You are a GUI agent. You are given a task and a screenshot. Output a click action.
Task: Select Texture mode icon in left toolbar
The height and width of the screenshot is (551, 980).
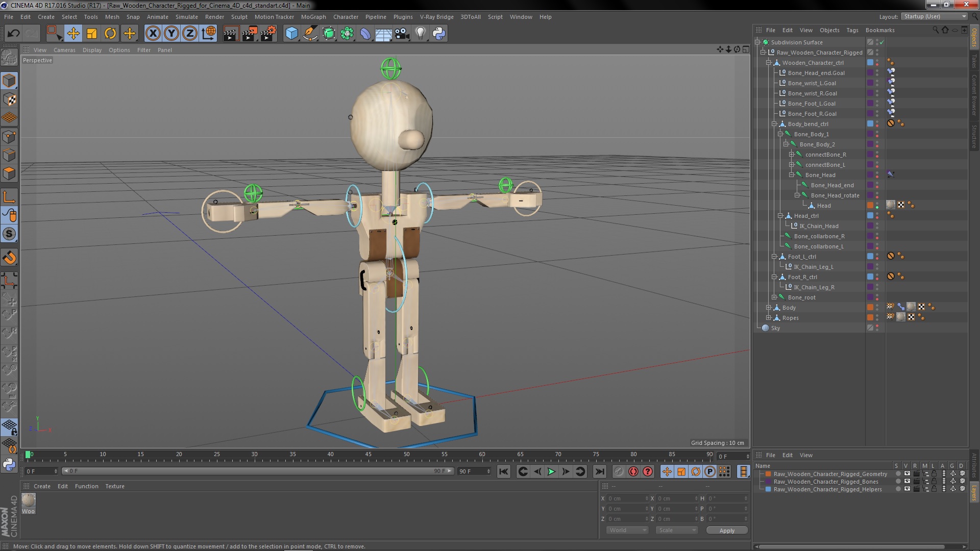pos(9,99)
